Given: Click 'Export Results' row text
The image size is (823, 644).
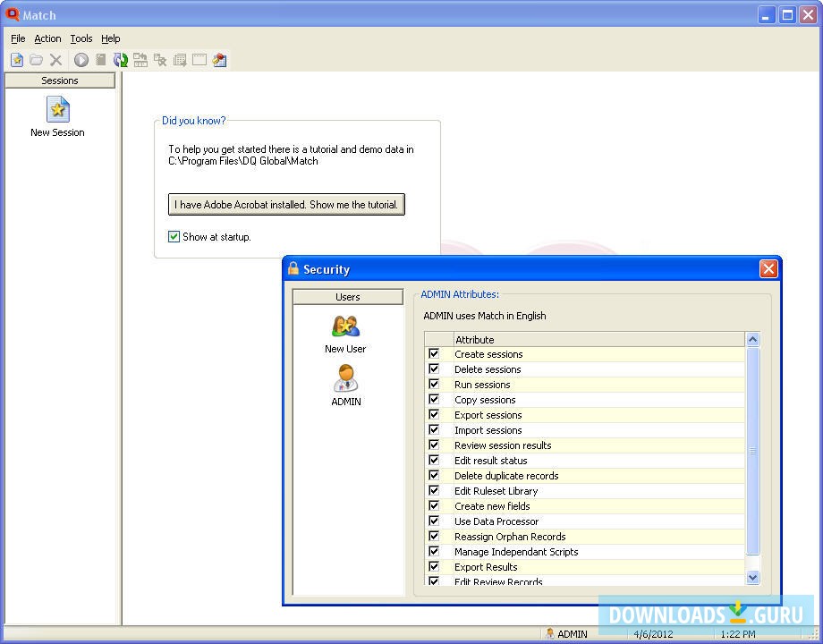Looking at the screenshot, I should pyautogui.click(x=486, y=567).
